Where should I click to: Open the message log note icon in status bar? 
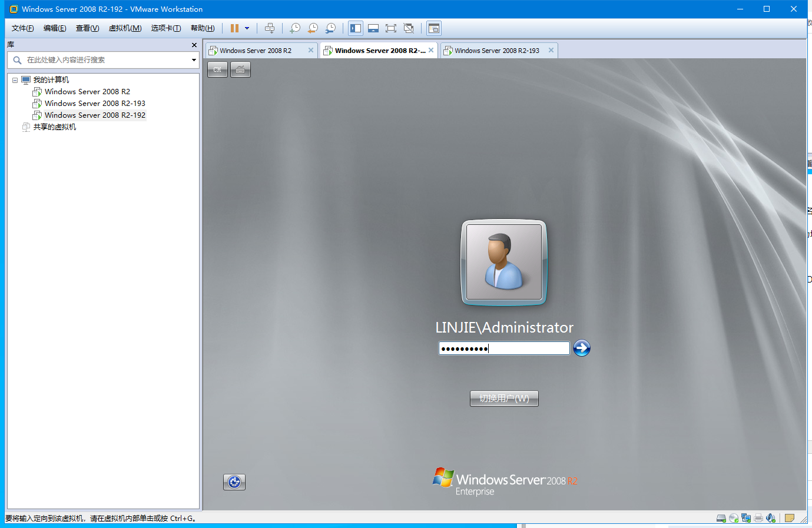pos(790,518)
